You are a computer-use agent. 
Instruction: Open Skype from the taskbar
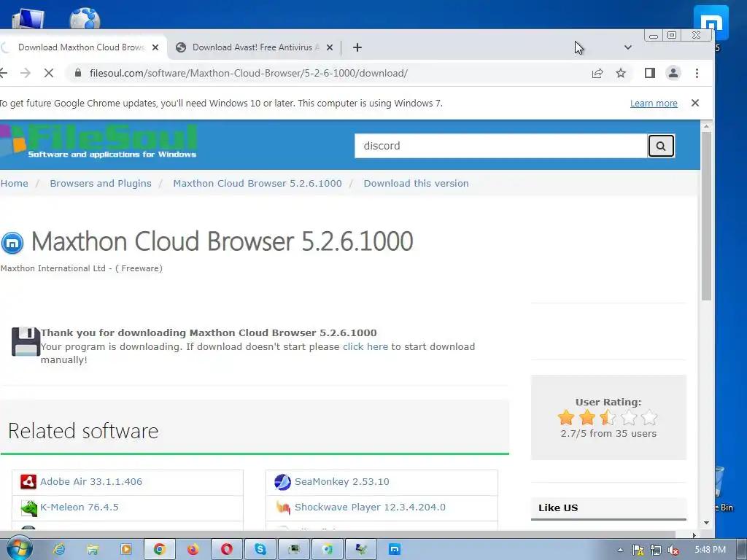tap(260, 550)
